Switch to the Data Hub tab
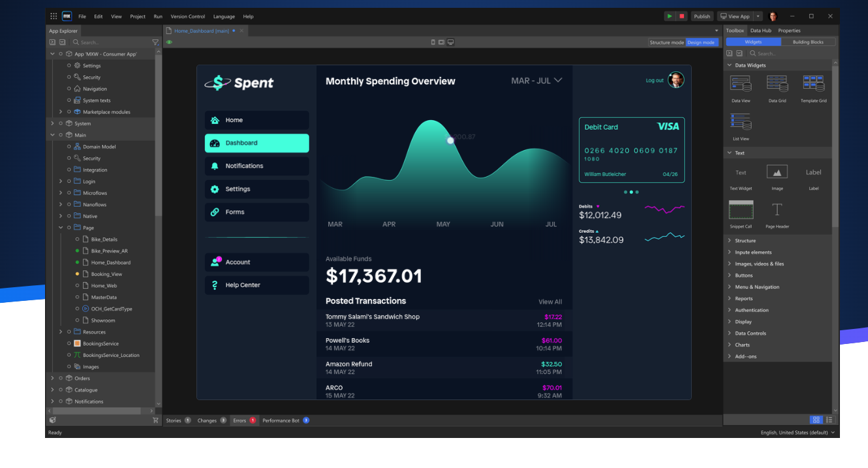This screenshot has height=468, width=868. (x=760, y=31)
